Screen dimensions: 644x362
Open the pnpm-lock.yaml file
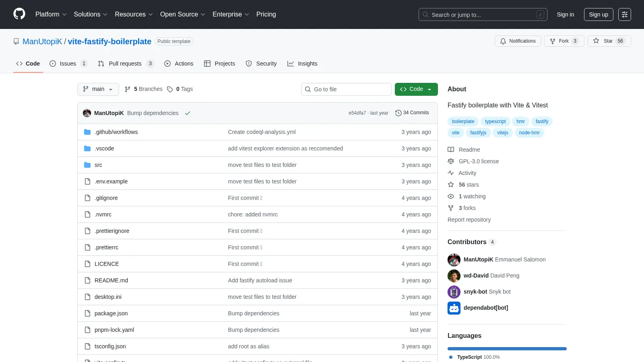[114, 330]
